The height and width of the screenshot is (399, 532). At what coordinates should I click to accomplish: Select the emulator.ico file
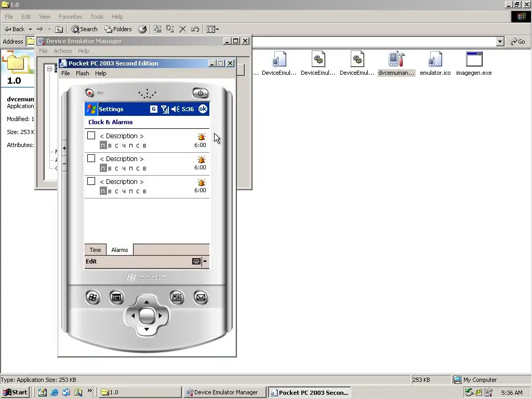click(x=435, y=63)
